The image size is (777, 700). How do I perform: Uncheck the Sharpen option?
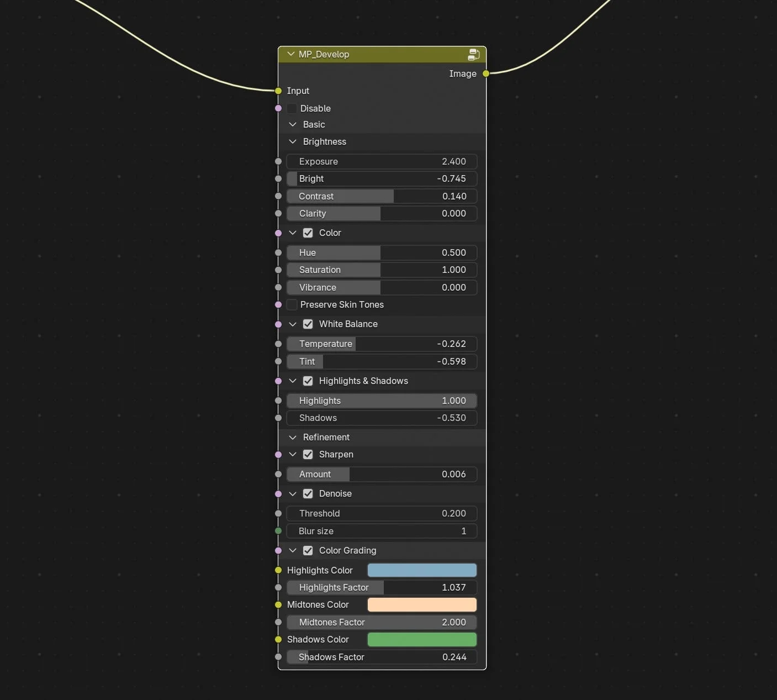[x=308, y=454]
